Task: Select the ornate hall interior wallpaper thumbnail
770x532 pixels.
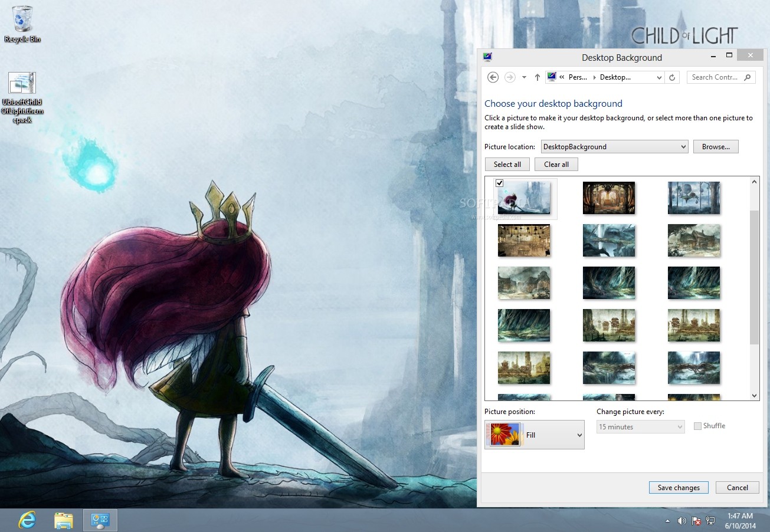Action: [609, 198]
